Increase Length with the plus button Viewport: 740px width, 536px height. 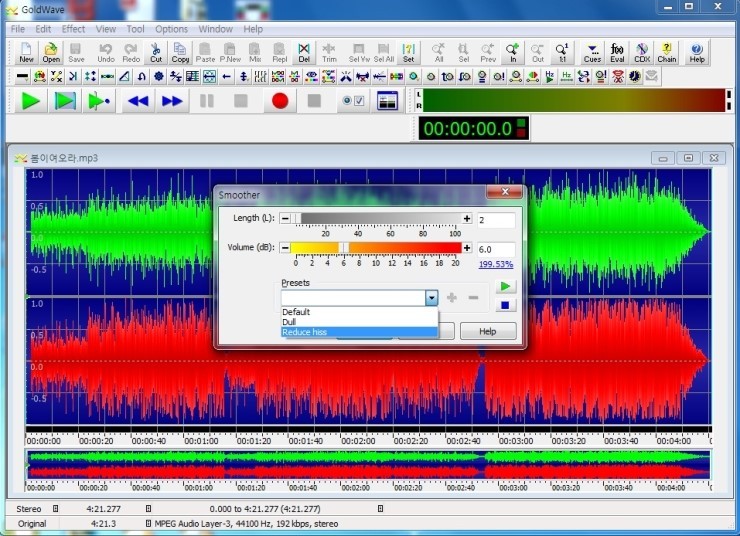(467, 218)
